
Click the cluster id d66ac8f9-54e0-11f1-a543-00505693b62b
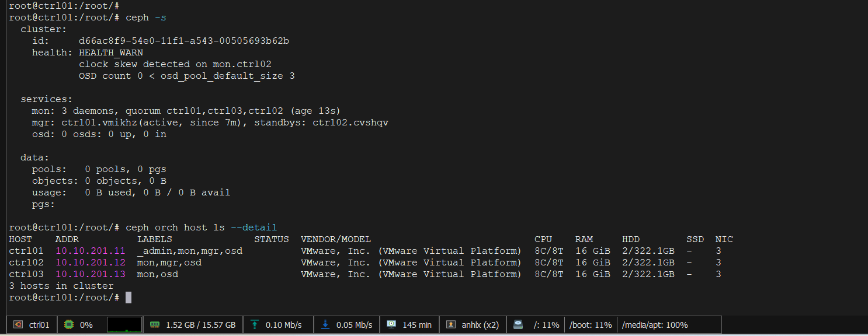click(x=184, y=41)
